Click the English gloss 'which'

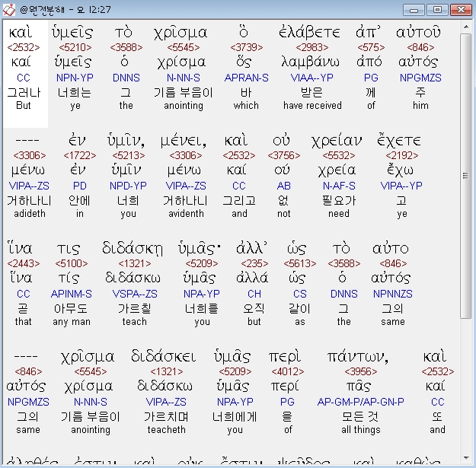point(246,106)
